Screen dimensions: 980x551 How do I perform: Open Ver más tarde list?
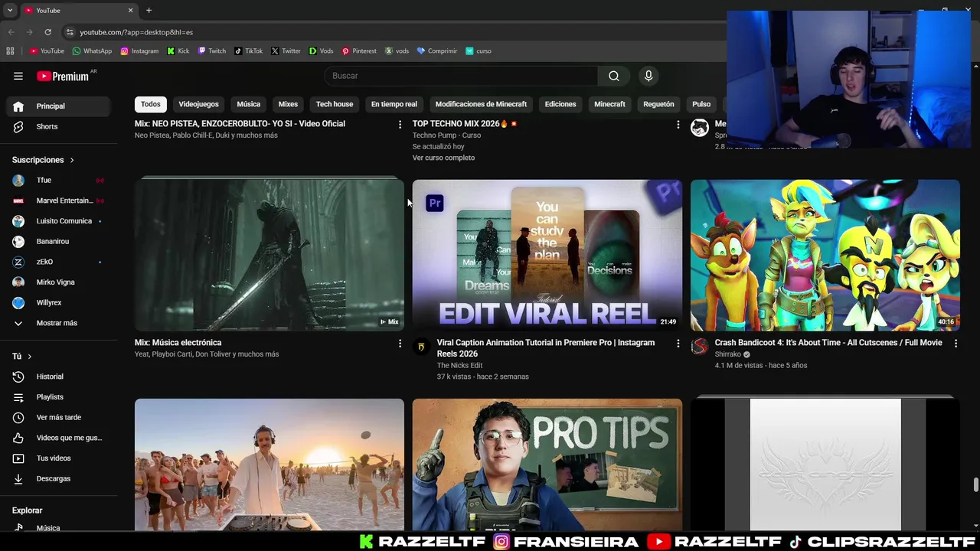pos(58,418)
